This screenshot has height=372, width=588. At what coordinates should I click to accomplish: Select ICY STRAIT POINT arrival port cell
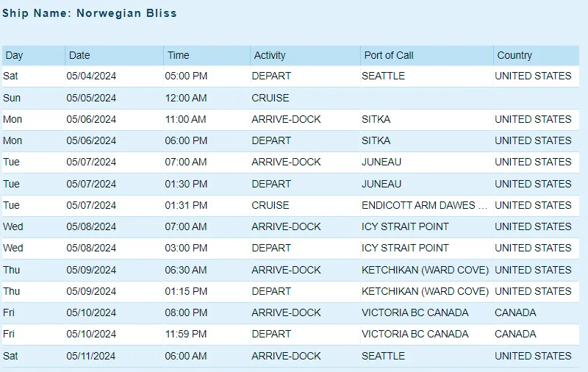pyautogui.click(x=427, y=226)
